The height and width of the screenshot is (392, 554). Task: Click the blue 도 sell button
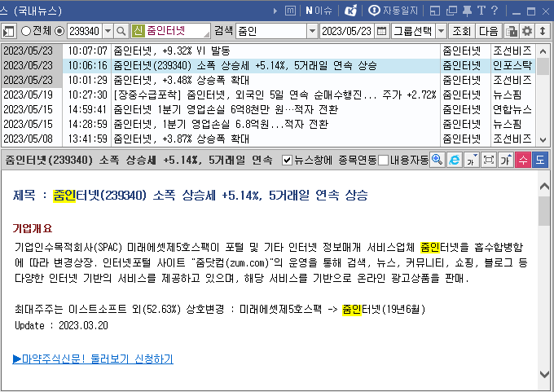[x=540, y=160]
